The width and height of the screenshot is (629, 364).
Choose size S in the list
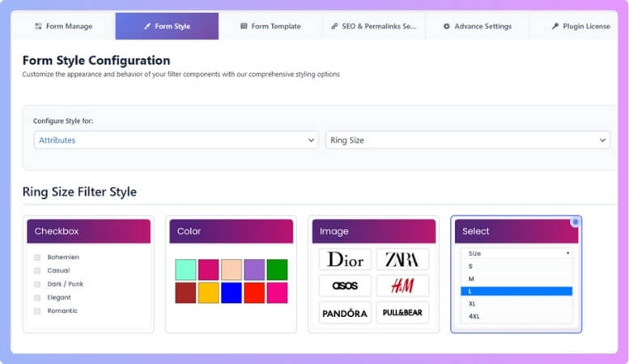click(516, 266)
